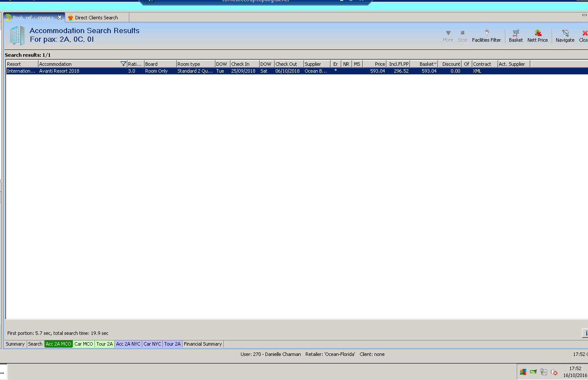The image size is (588, 380).
Task: Select the Avanti Resort 2018 cell
Action: click(x=82, y=71)
